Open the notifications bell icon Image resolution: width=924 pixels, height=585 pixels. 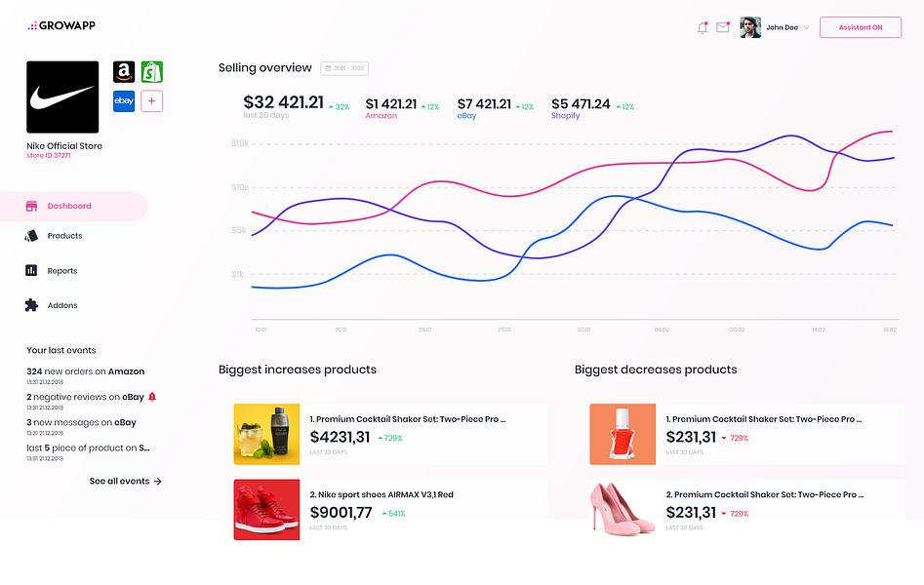tap(703, 27)
